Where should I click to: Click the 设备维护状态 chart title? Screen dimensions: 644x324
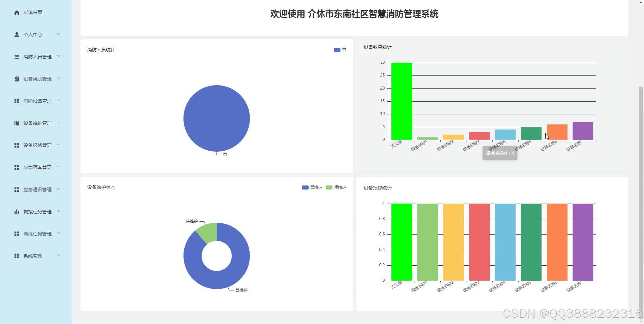[x=101, y=187]
